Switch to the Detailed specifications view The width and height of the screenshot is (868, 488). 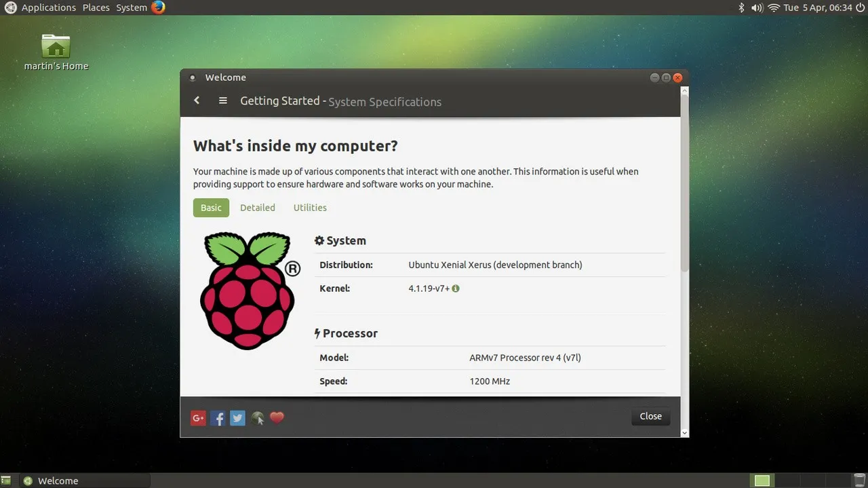point(258,208)
